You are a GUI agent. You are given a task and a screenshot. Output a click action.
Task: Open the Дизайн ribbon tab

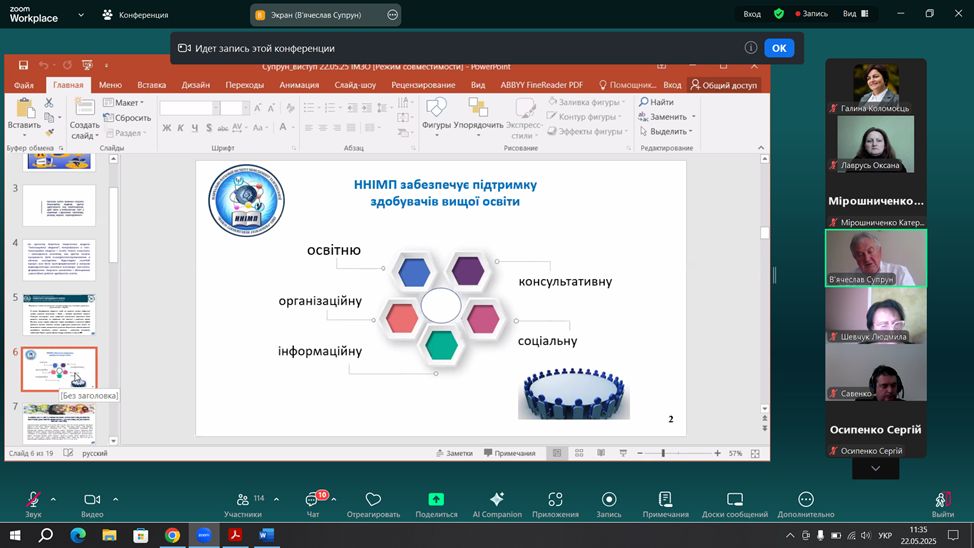pos(196,85)
